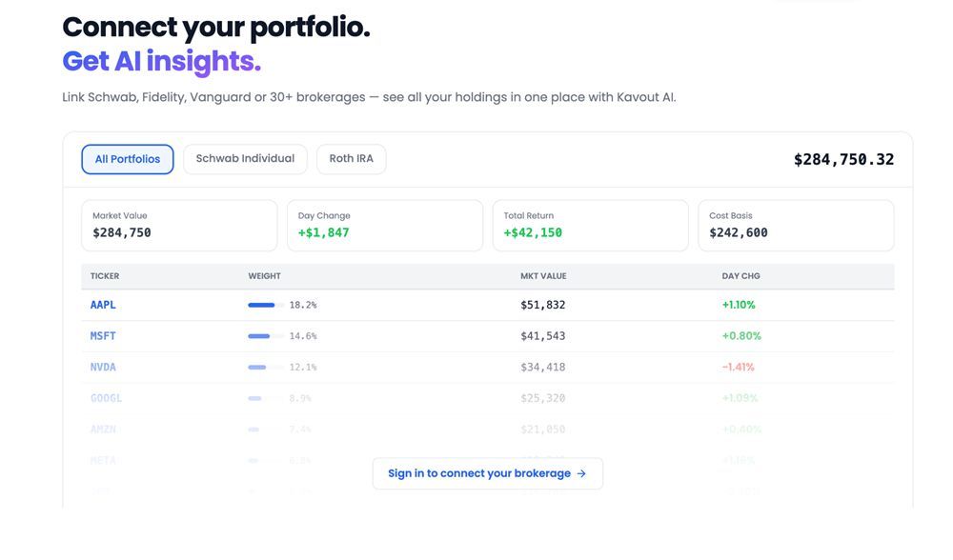Switch to Schwab Individual tab
953x560 pixels.
245,158
